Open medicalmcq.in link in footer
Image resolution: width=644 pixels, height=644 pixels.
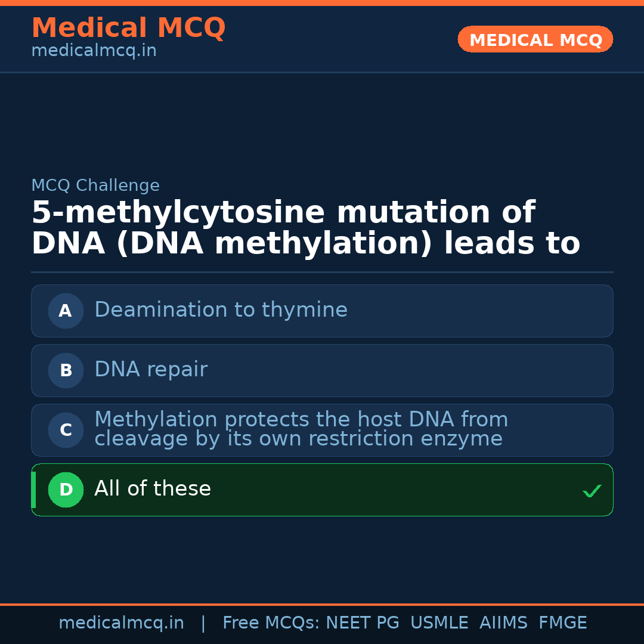[x=121, y=623]
